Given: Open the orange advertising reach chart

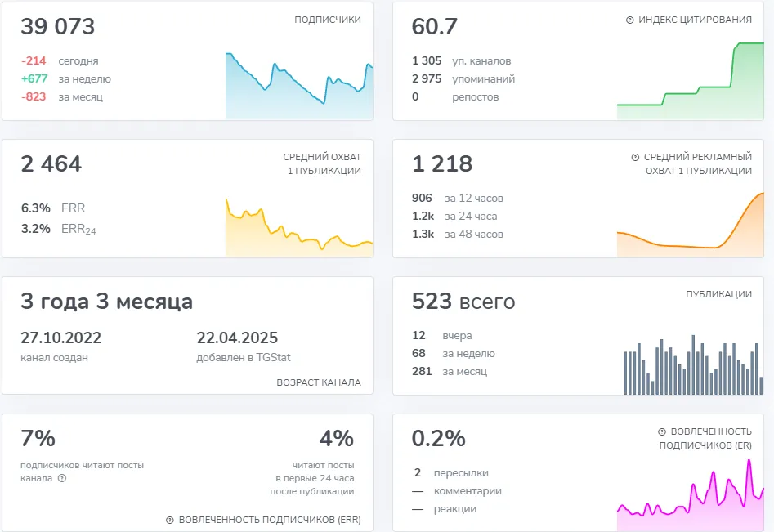Looking at the screenshot, I should point(690,225).
